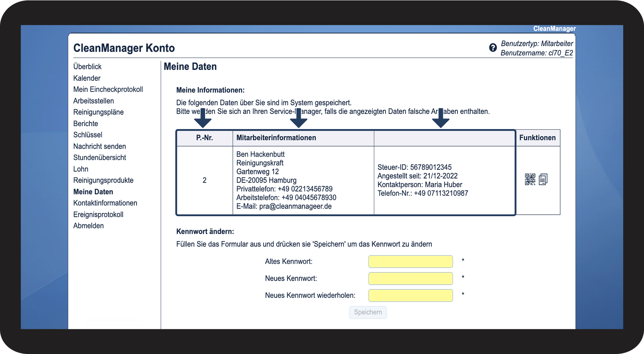Show the Stundenübersicht page
The image size is (644, 354).
tap(99, 158)
